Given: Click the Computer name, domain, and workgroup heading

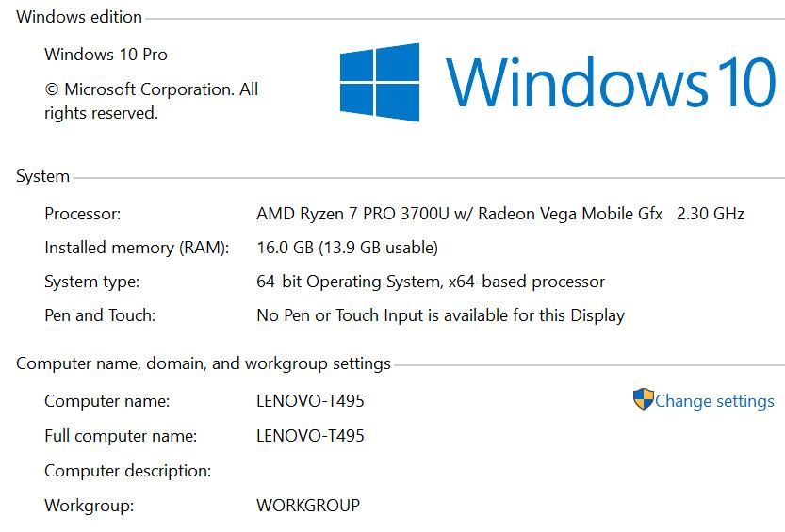Looking at the screenshot, I should [203, 363].
